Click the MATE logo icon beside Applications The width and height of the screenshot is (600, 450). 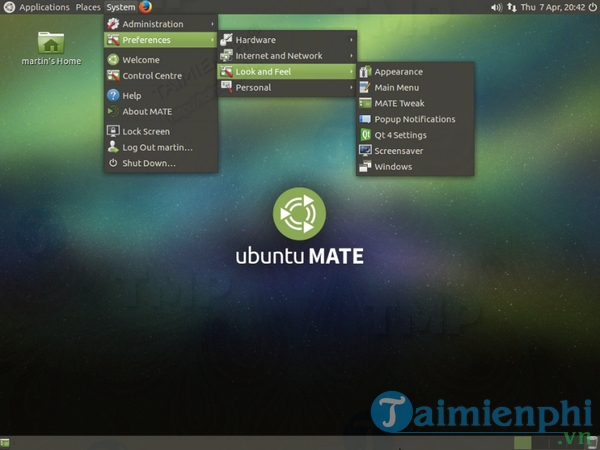[9, 7]
